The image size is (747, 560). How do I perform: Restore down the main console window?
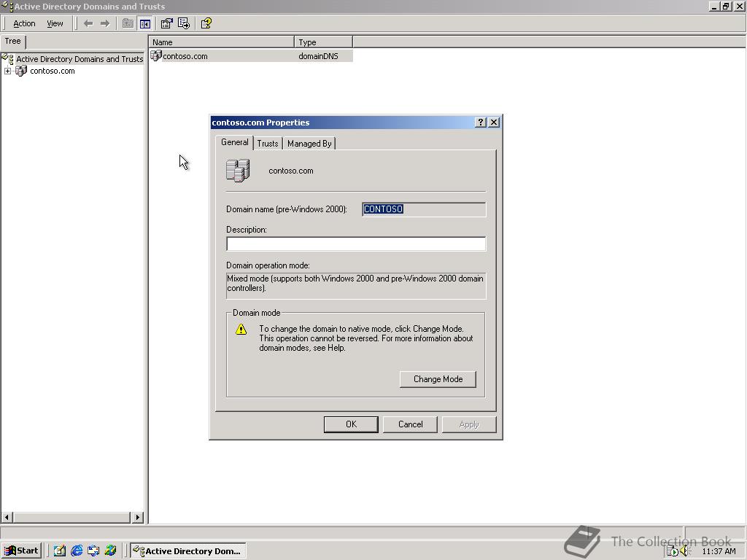(726, 6)
